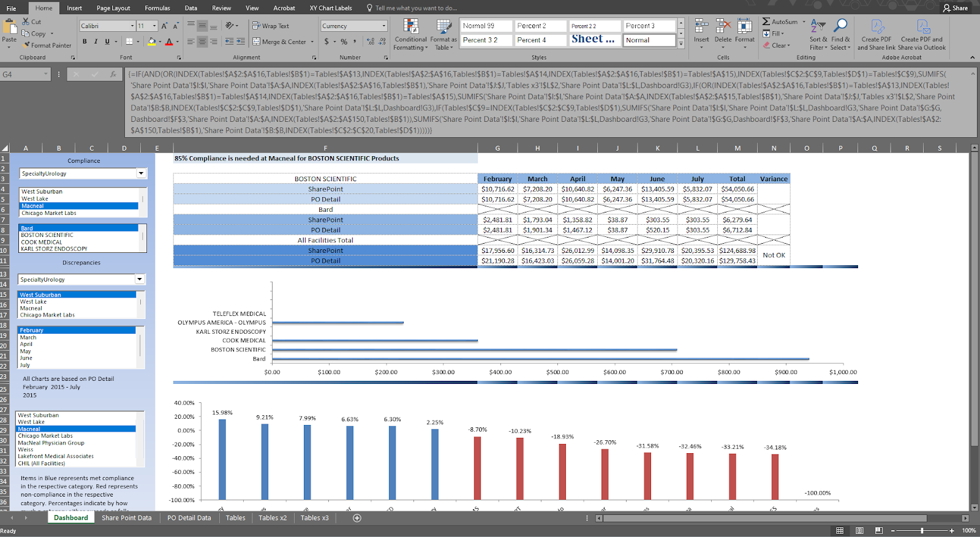Image resolution: width=980 pixels, height=537 pixels.
Task: Open Conditional Formatting menu
Action: point(410,35)
